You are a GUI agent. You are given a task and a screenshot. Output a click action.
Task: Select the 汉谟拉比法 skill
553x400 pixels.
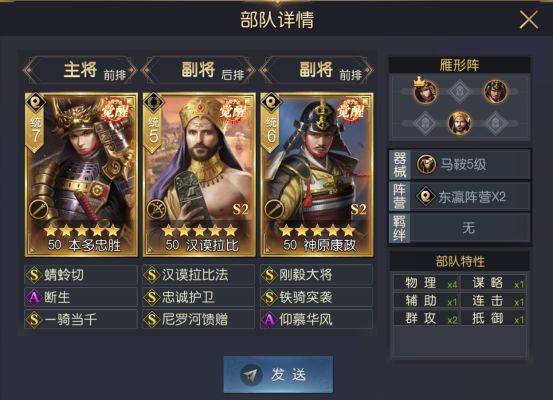coord(199,275)
